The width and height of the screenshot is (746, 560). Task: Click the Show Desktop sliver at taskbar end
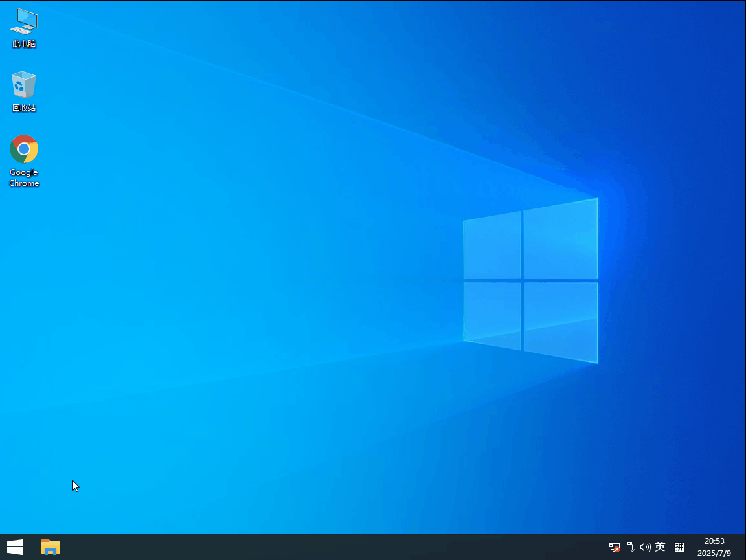click(744, 547)
